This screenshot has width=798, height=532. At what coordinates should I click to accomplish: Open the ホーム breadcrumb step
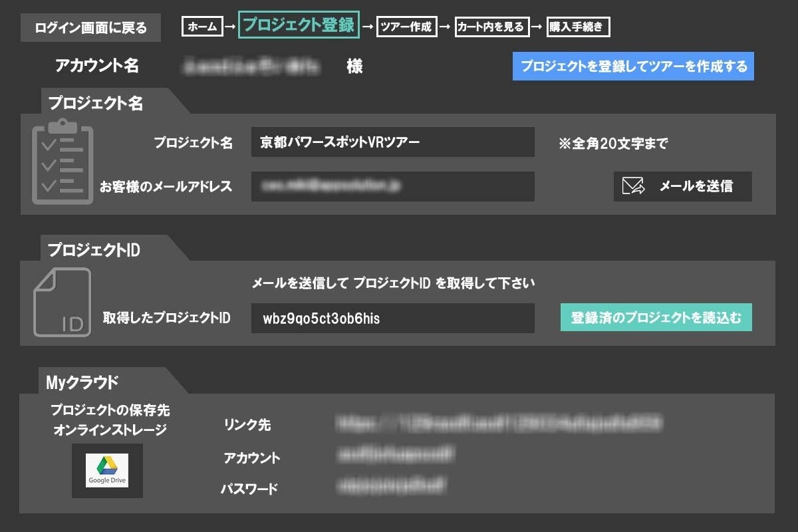click(202, 27)
